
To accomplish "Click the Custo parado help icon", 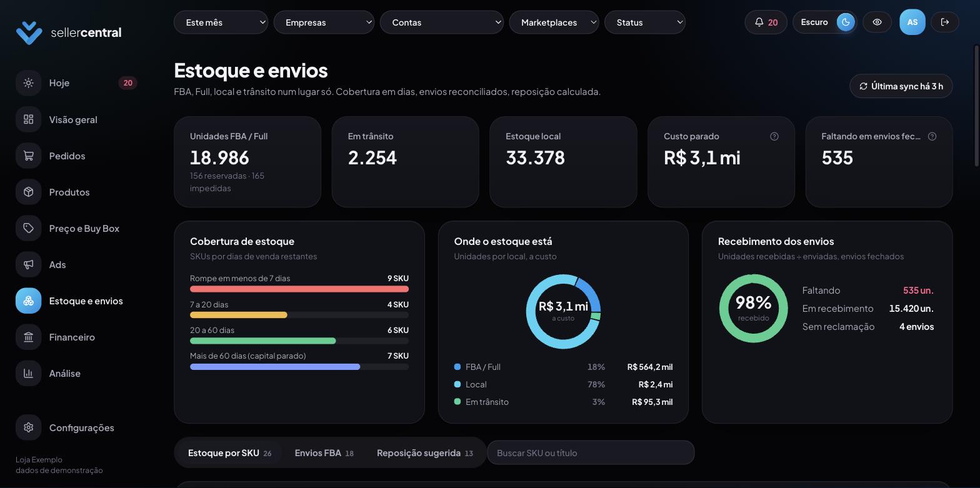I will coord(774,136).
